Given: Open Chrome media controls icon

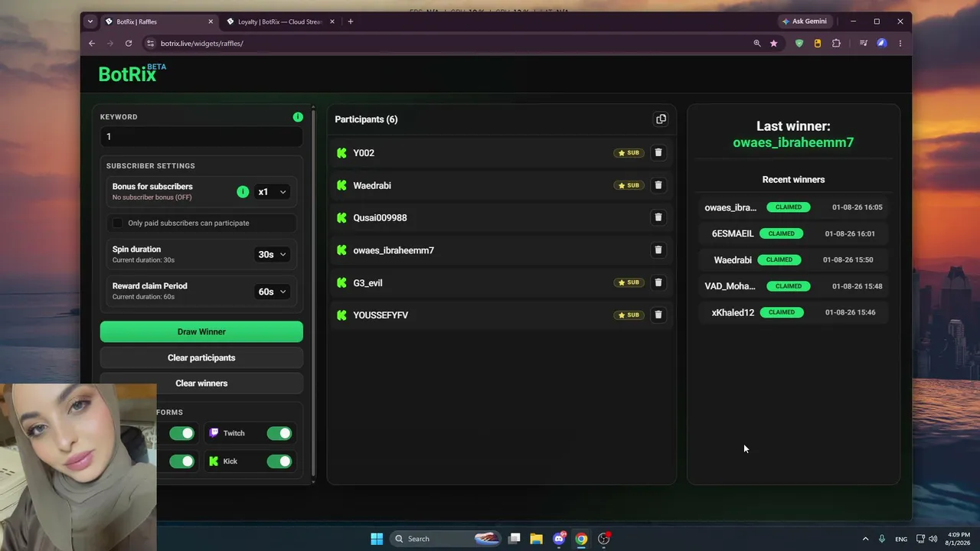Looking at the screenshot, I should (x=864, y=44).
